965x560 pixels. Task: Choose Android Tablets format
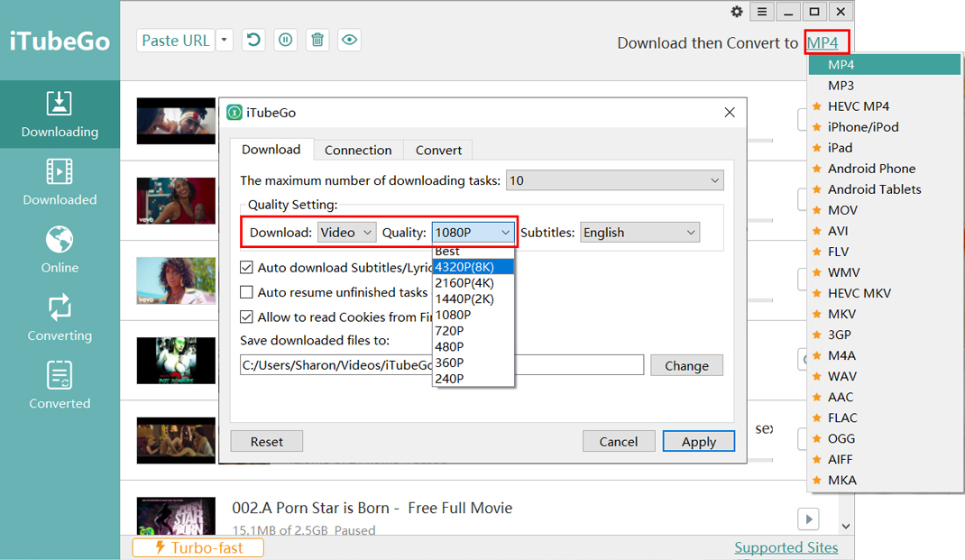point(885,189)
